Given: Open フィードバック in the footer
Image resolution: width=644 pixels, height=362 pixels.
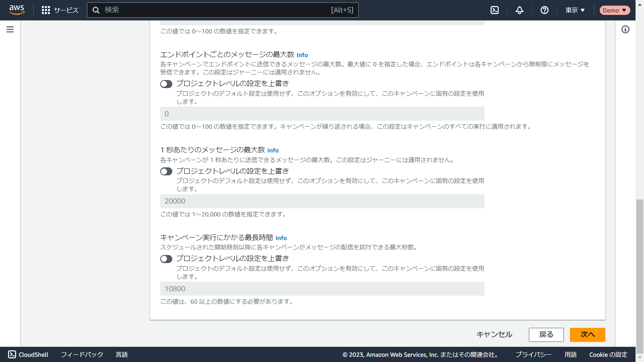Looking at the screenshot, I should (82, 354).
